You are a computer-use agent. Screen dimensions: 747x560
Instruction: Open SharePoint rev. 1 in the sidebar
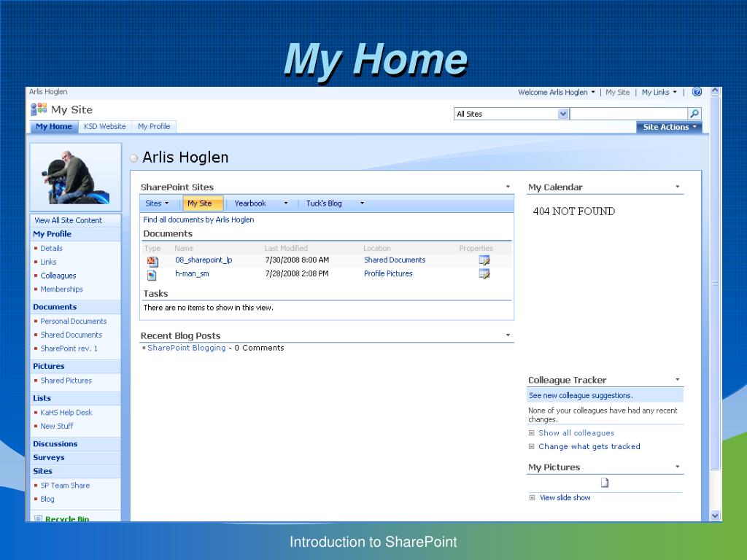[x=69, y=349]
